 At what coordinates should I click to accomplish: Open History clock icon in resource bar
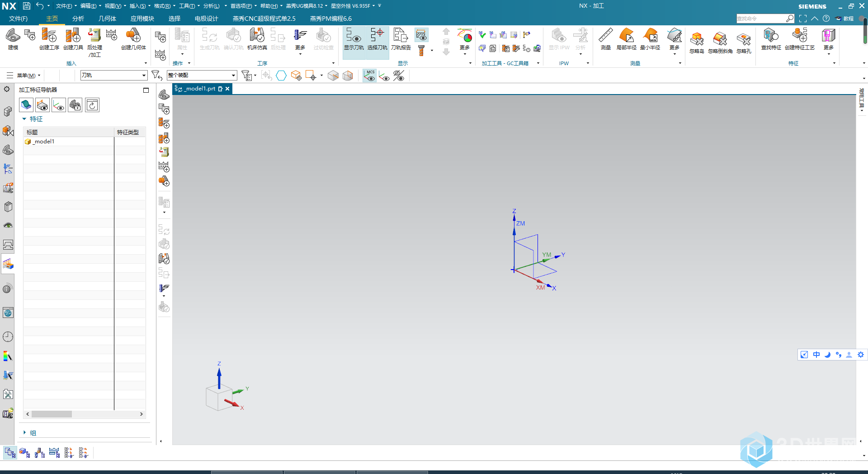[x=8, y=337]
